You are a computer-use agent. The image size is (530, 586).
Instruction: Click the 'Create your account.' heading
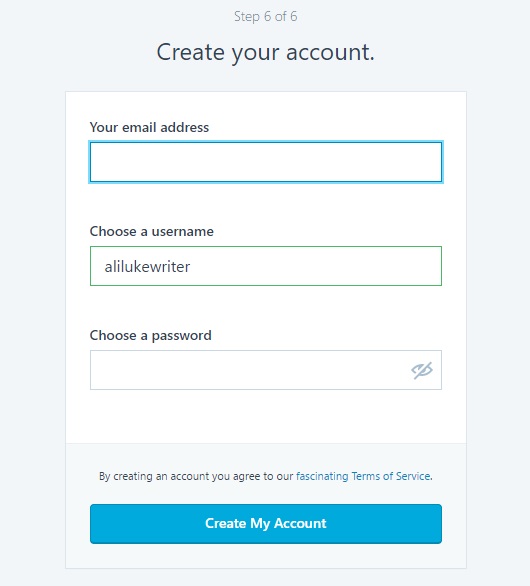coord(265,52)
